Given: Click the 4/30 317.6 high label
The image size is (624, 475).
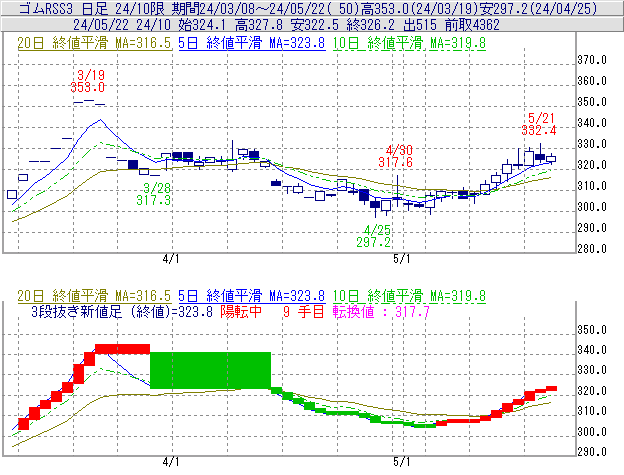Looking at the screenshot, I should [x=396, y=156].
